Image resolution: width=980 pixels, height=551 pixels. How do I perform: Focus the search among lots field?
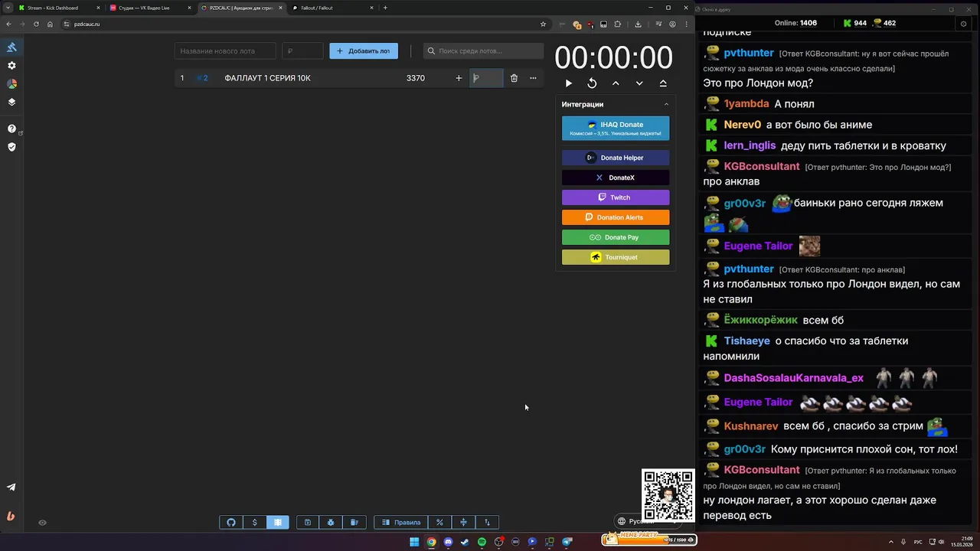[483, 51]
